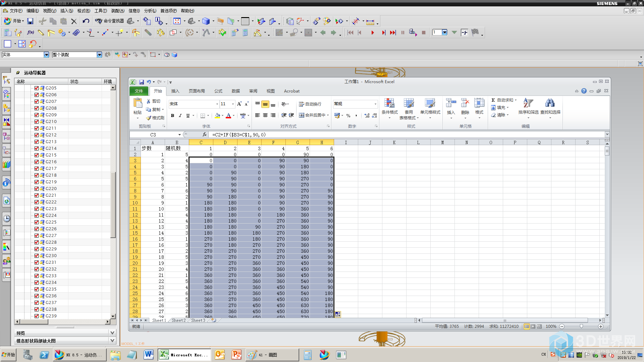The image size is (644, 362).
Task: Switch to the Sheet2 worksheet tab
Action: click(178, 320)
